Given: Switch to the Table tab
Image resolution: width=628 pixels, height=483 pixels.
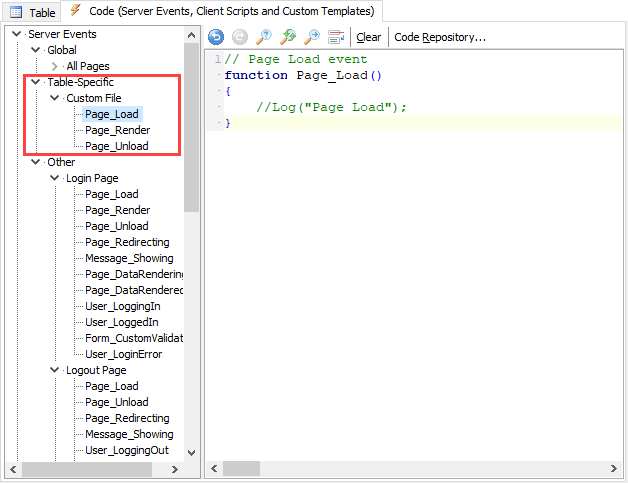Looking at the screenshot, I should coord(32,13).
